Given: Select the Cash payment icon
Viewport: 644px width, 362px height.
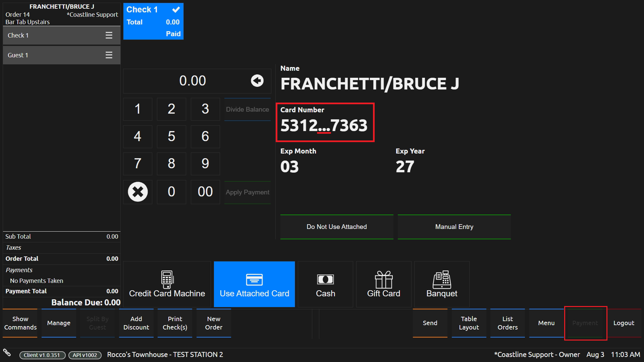Looking at the screenshot, I should tap(325, 279).
